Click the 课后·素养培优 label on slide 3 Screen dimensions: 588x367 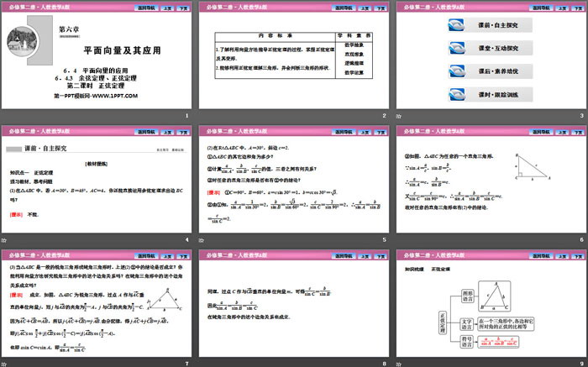click(498, 71)
